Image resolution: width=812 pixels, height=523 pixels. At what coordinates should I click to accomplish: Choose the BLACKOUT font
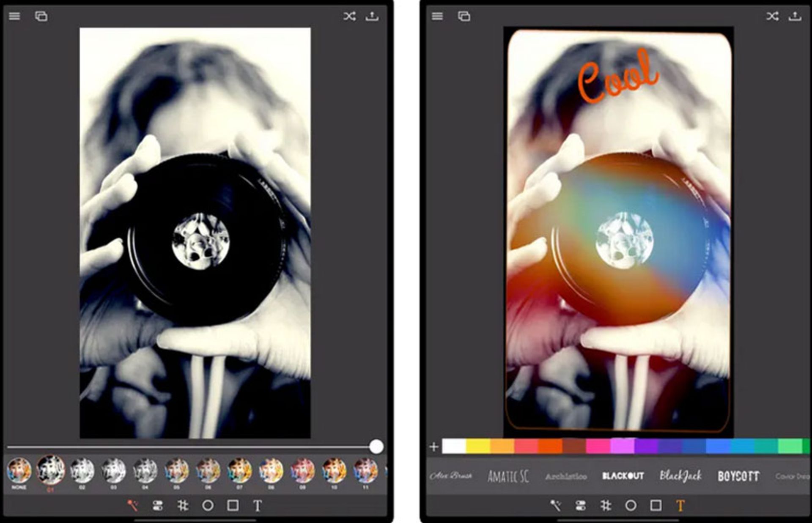pos(623,476)
